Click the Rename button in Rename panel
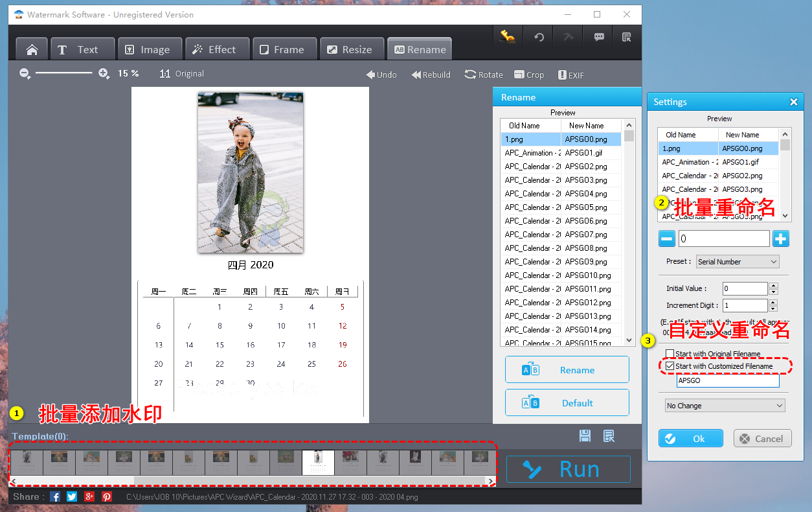 567,369
